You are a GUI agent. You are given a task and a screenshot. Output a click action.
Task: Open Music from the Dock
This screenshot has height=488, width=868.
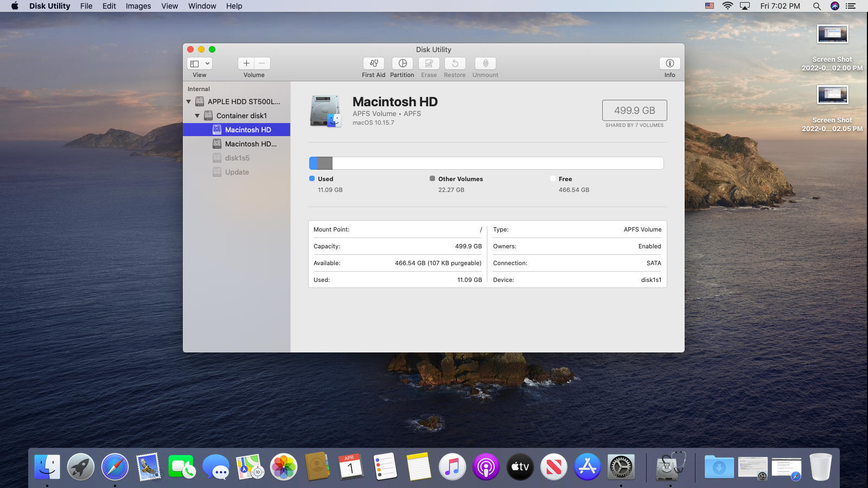pos(452,466)
